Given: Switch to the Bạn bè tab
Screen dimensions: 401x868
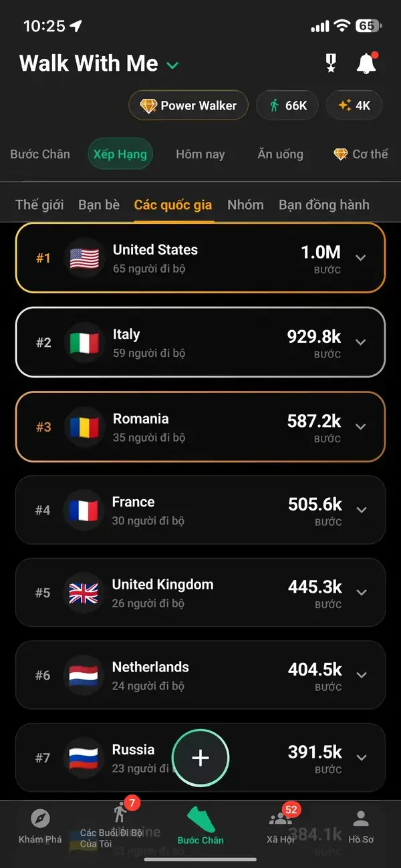Looking at the screenshot, I should [99, 204].
